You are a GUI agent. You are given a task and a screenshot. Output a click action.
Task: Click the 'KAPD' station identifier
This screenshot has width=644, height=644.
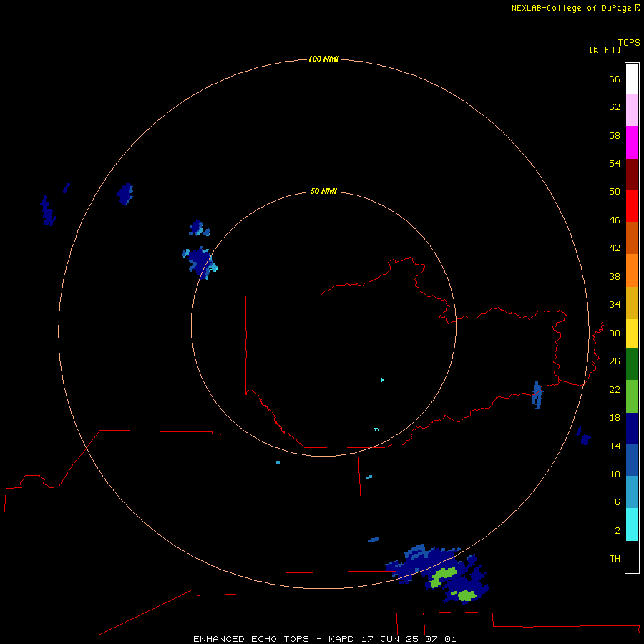point(342,639)
